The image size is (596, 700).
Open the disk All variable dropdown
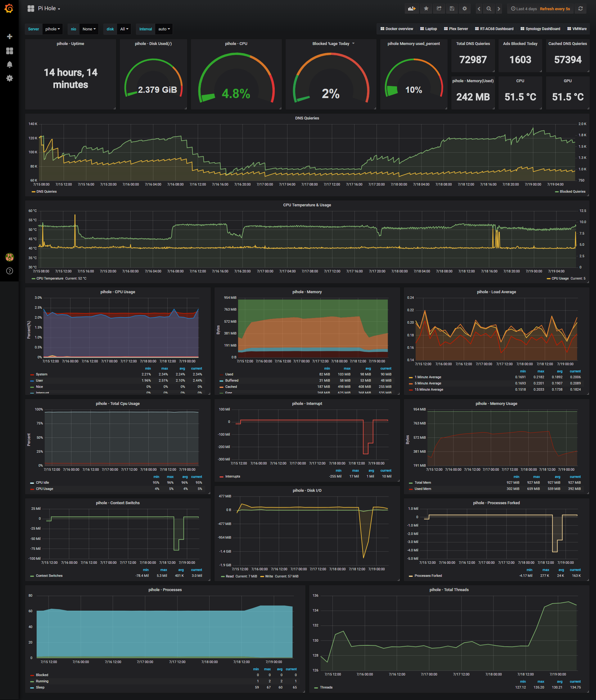[124, 29]
